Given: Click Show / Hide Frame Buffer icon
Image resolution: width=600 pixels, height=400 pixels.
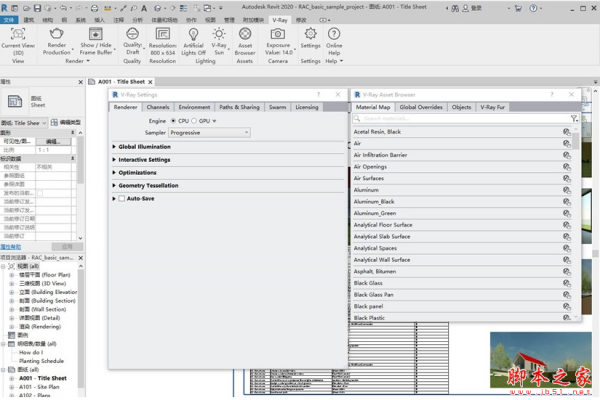Looking at the screenshot, I should (96, 35).
